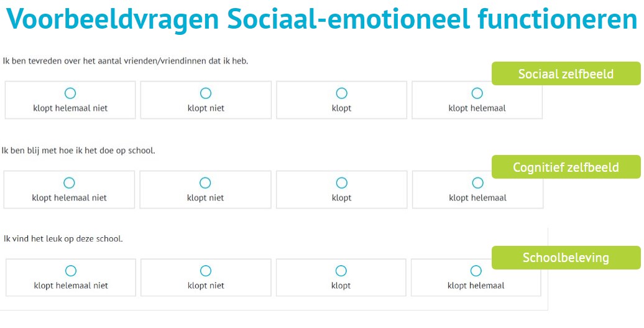Click the 'Cognitief zelfbeeld' green label
The height and width of the screenshot is (328, 644).
(x=566, y=167)
